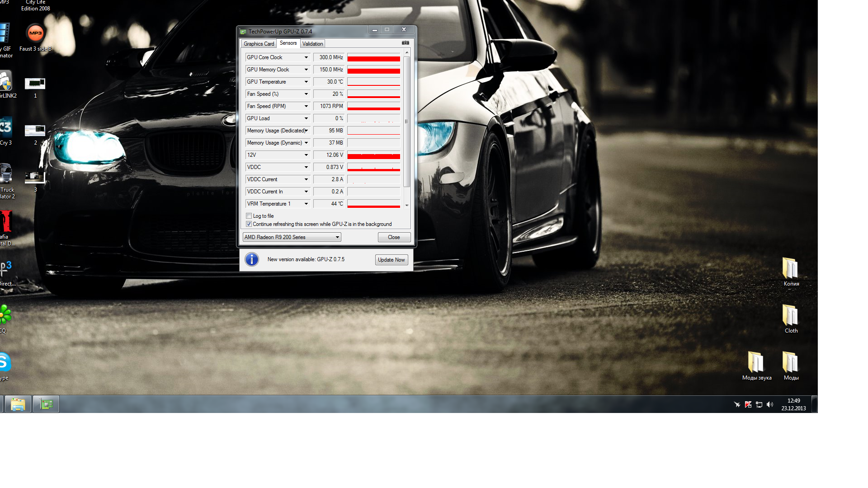Click the blue info icon in update notice
868x488 pixels.
[x=252, y=259]
